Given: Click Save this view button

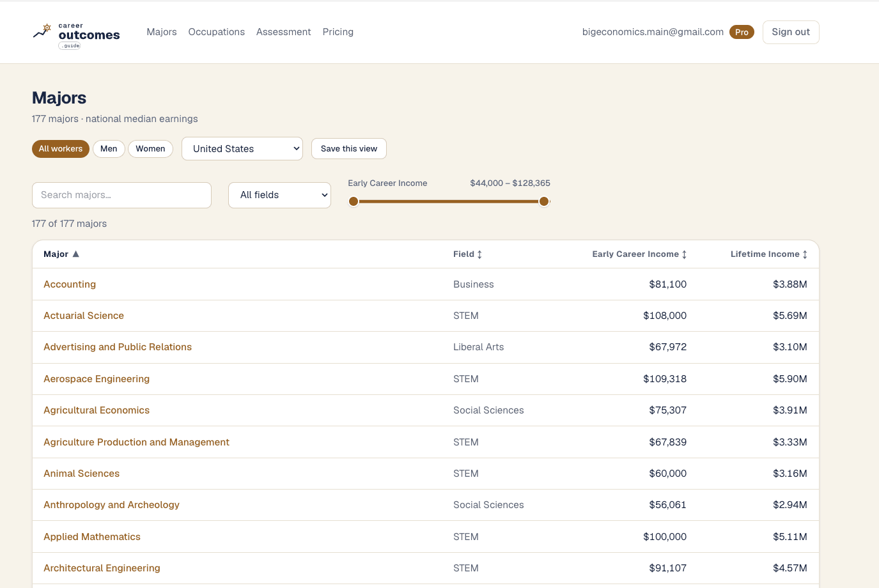Looking at the screenshot, I should [x=349, y=149].
